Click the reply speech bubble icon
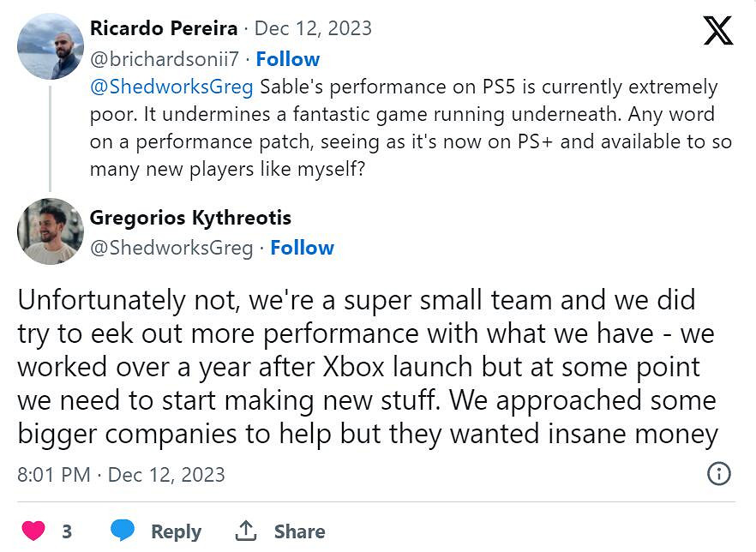The width and height of the screenshot is (756, 552). coord(123,531)
